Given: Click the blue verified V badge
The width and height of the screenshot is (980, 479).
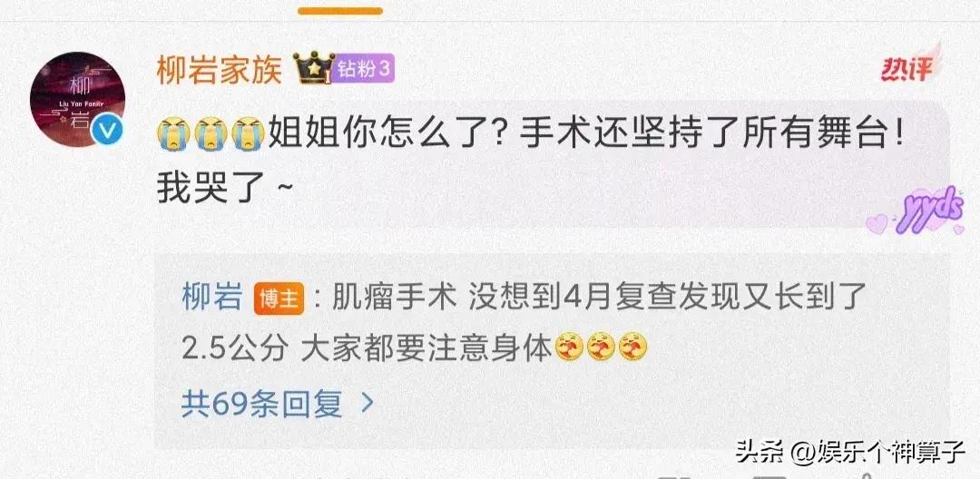Looking at the screenshot, I should [107, 130].
